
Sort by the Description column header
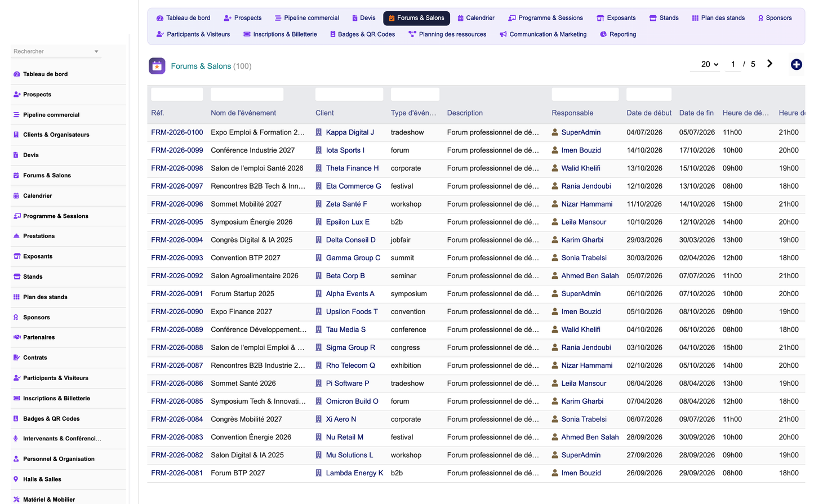pyautogui.click(x=465, y=113)
